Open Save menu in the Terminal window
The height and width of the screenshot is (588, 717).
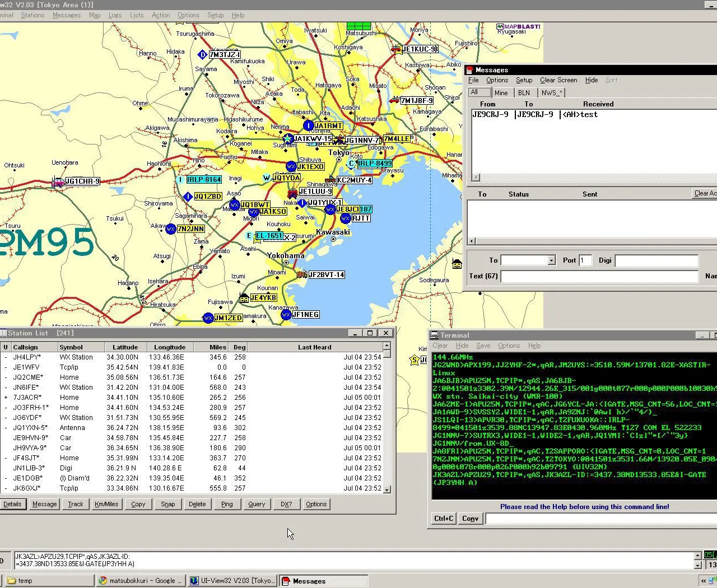point(483,346)
